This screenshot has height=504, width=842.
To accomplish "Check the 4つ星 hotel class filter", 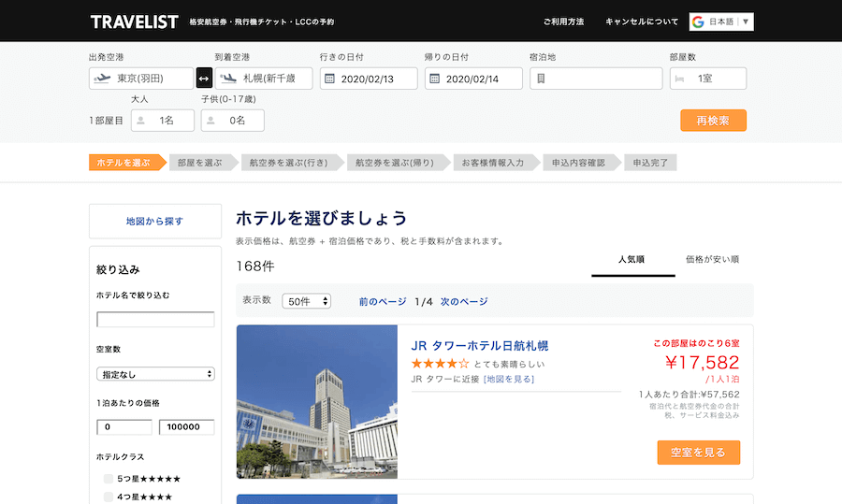I will (108, 497).
